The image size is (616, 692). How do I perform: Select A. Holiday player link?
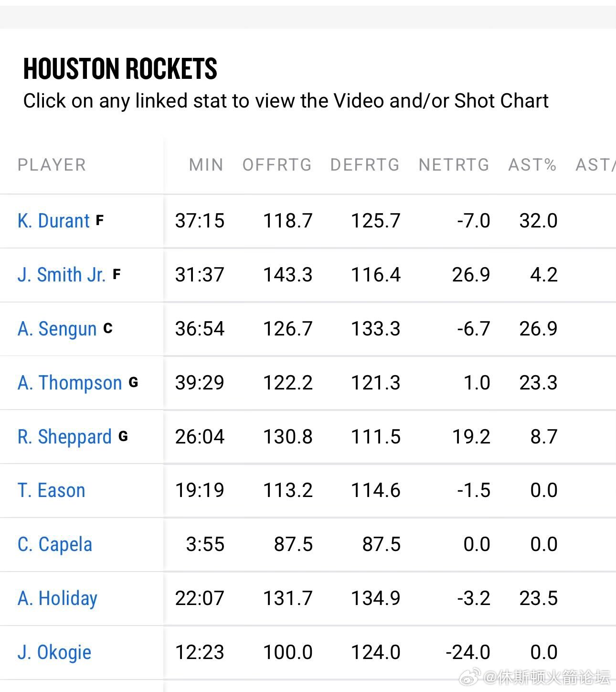57,598
